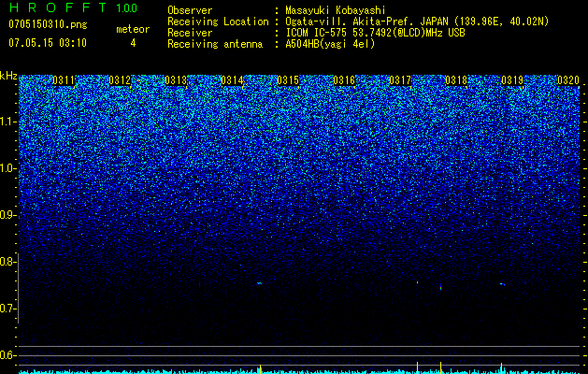Image resolution: width=588 pixels, height=374 pixels.
Task: Click the 'Receiving antenna' field label
Action: [x=215, y=44]
